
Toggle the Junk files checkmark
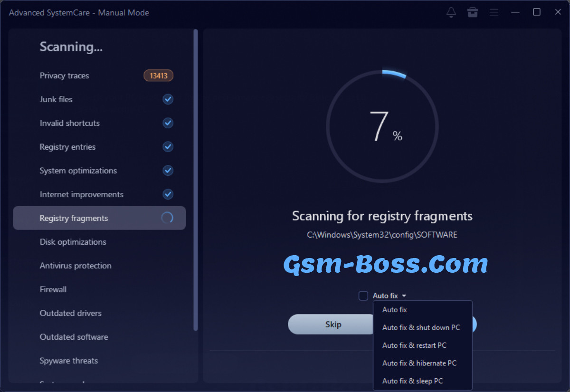168,99
